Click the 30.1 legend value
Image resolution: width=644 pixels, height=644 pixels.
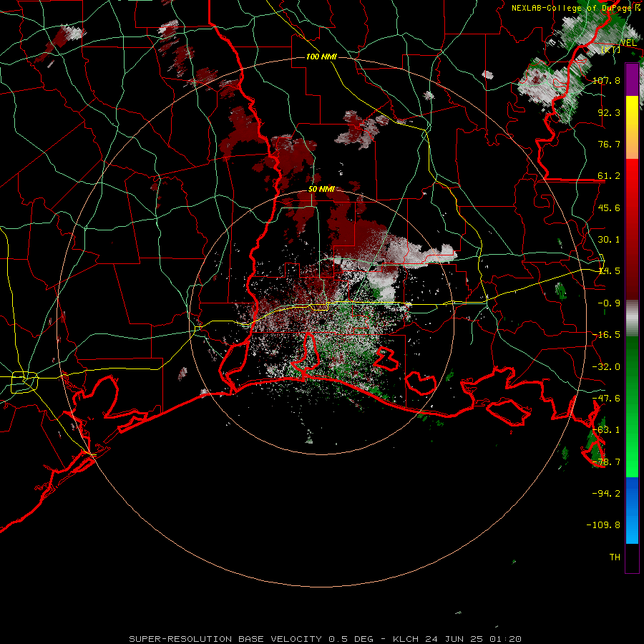coord(609,240)
